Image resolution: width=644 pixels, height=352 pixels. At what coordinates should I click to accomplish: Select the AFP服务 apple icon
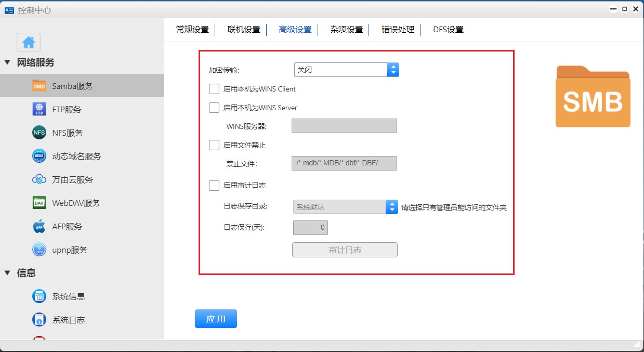click(x=39, y=227)
